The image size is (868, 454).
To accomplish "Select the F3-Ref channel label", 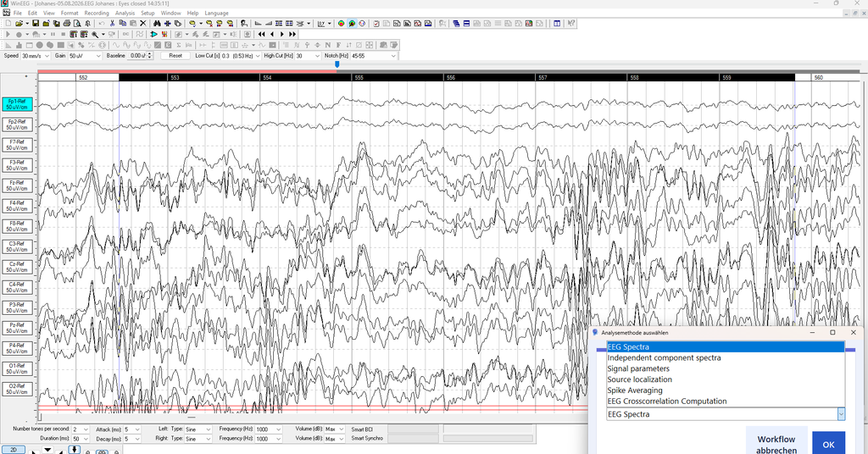I will click(17, 165).
